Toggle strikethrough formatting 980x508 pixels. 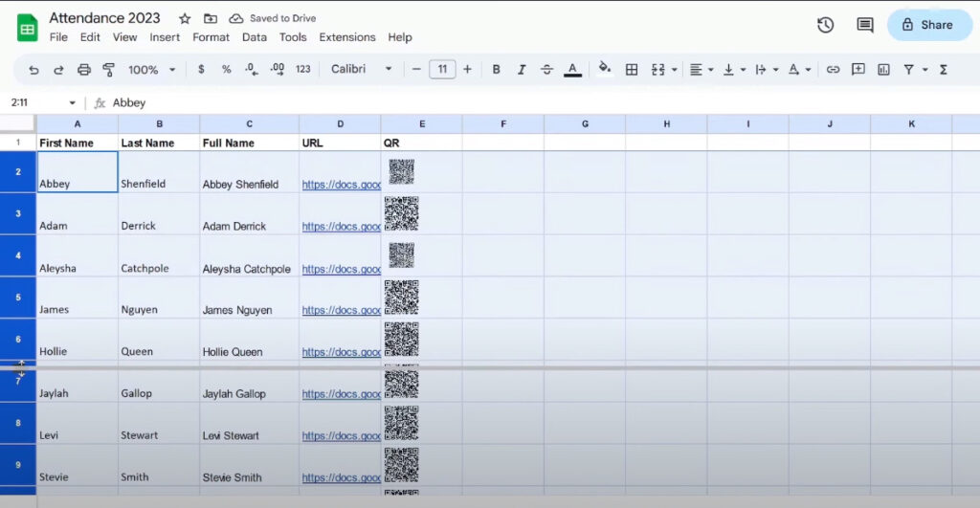coord(546,69)
